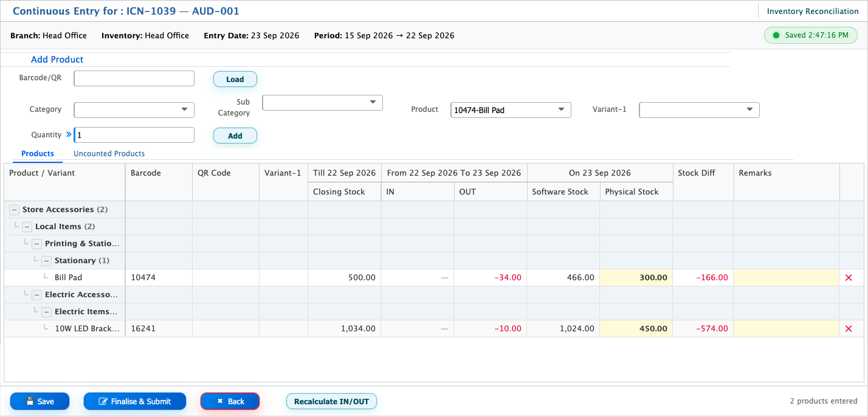Screen dimensions: 868x417
Task: Click the Physical Stock column header
Action: (636, 192)
